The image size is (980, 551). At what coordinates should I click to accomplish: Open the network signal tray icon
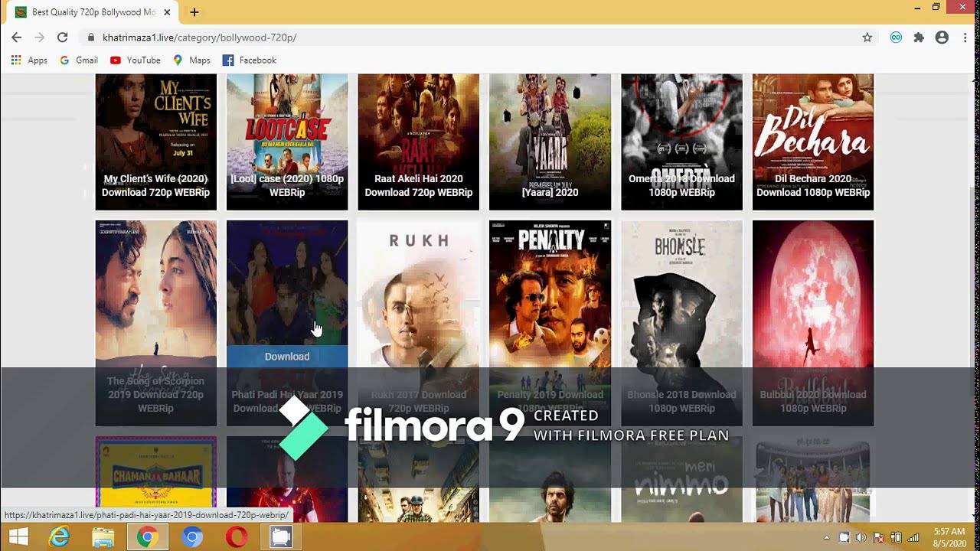click(x=913, y=538)
